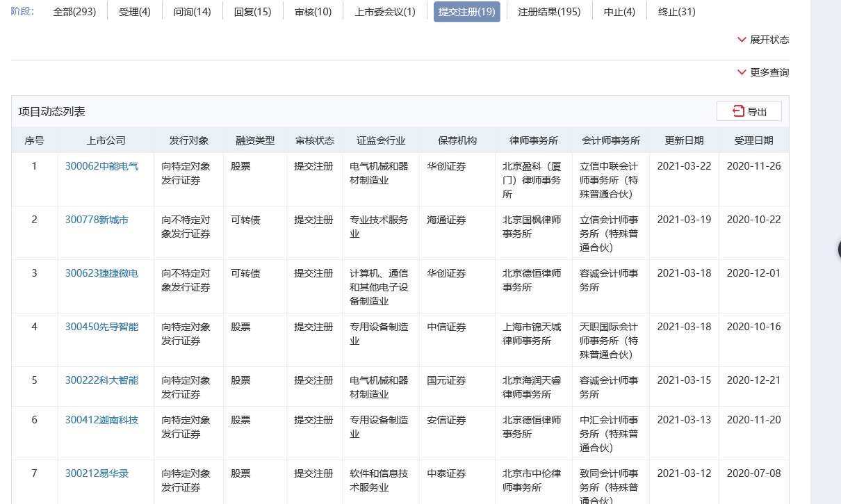841x504 pixels.
Task: Click the 证监会行业 column header
Action: [381, 140]
